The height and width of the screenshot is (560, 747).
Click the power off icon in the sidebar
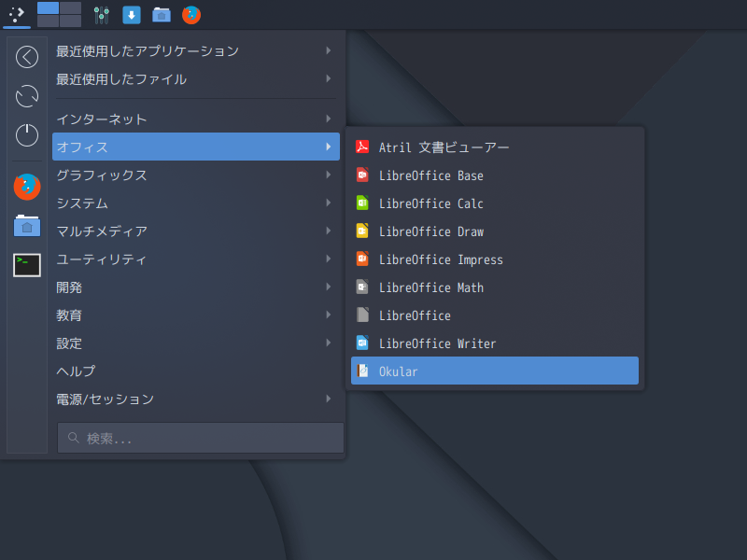[27, 135]
